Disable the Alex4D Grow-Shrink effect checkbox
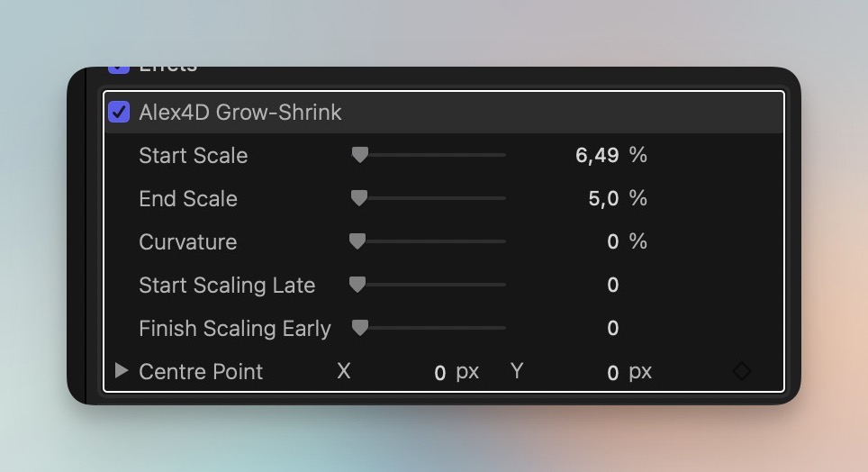Image resolution: width=868 pixels, height=472 pixels. [x=119, y=113]
